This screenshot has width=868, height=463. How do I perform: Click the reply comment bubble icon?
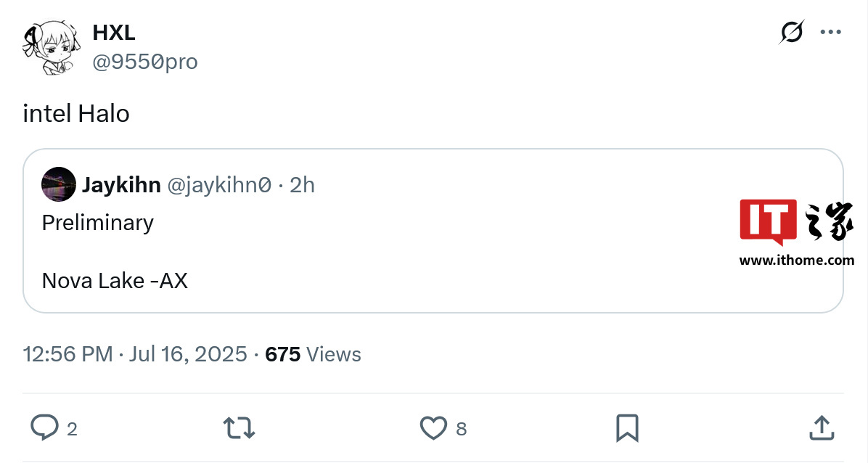tap(44, 427)
